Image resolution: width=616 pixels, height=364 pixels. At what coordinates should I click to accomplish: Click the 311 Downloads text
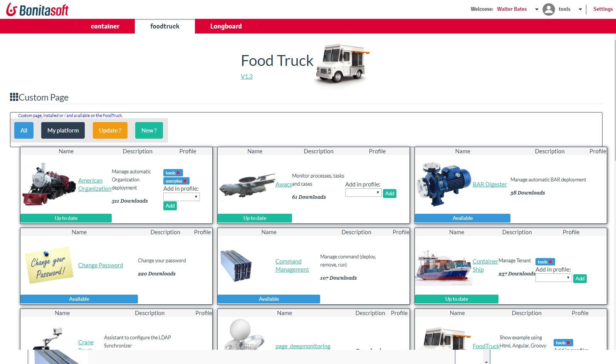click(x=130, y=201)
